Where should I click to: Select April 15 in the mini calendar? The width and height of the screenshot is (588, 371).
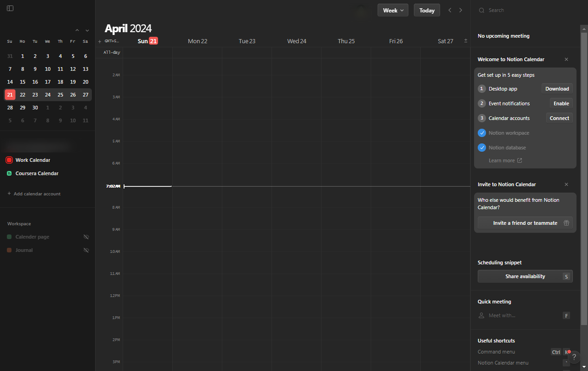tap(23, 82)
